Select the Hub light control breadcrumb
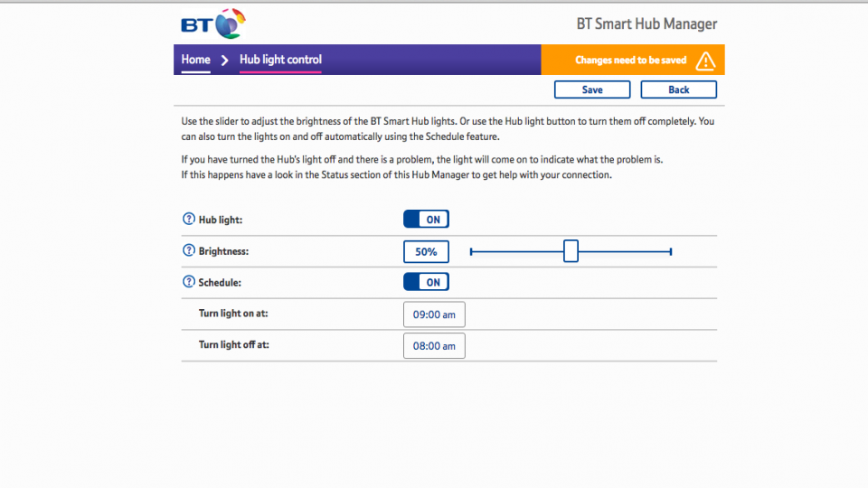This screenshot has height=488, width=868. point(280,60)
